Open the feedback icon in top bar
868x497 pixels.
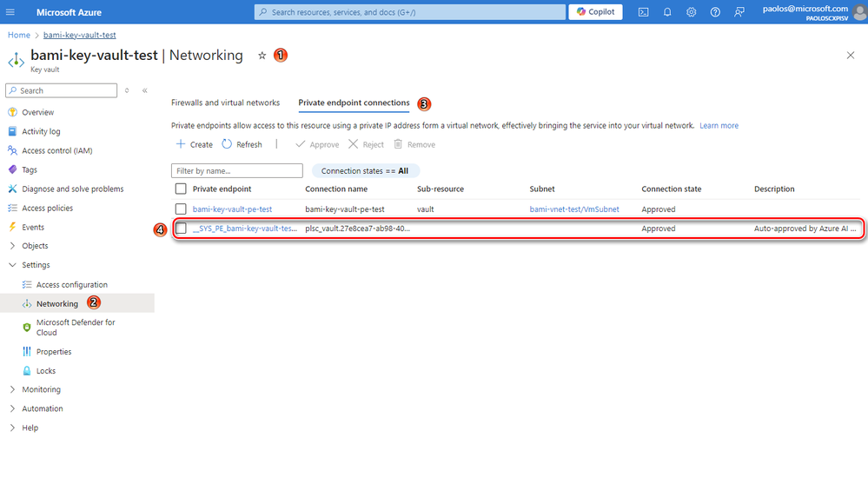(x=739, y=11)
